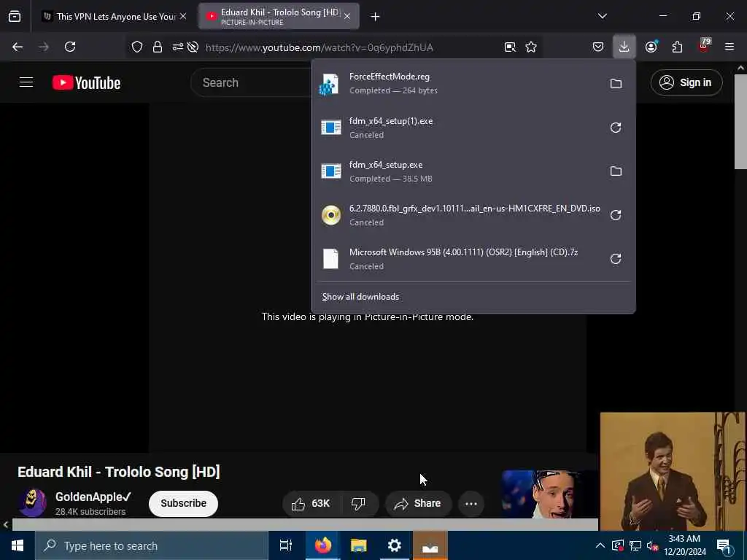The image size is (747, 560).
Task: Click the taskbar search box
Action: point(152,545)
